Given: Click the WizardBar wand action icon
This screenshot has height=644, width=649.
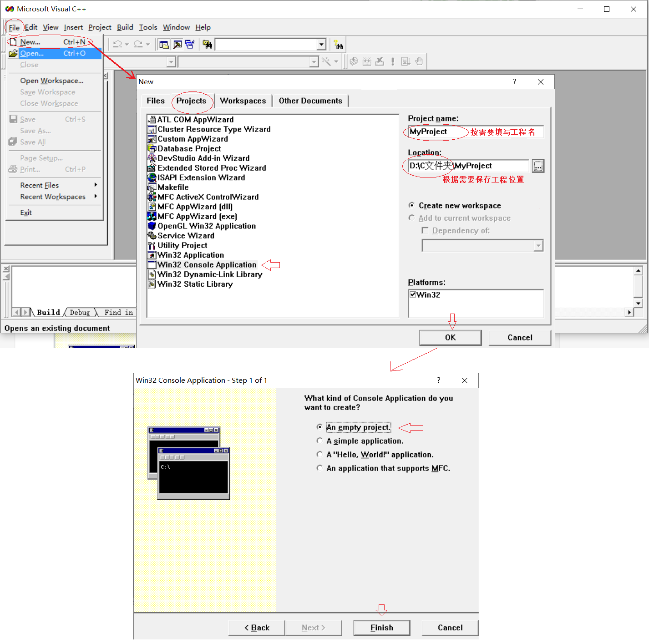Looking at the screenshot, I should (x=326, y=61).
